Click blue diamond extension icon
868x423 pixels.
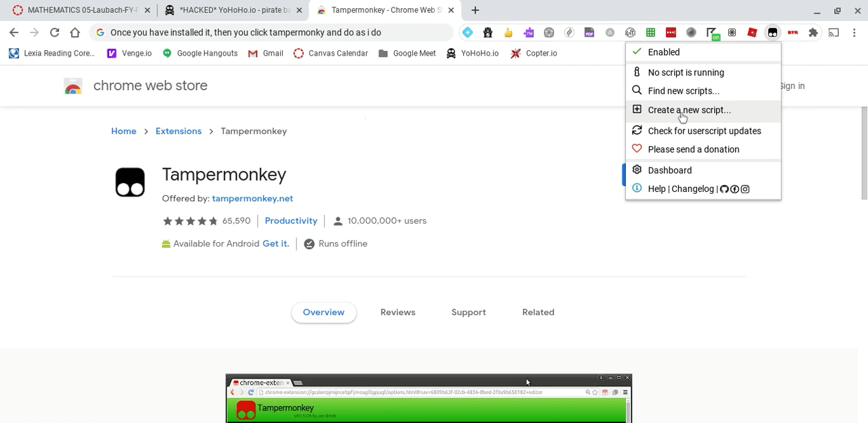(467, 33)
